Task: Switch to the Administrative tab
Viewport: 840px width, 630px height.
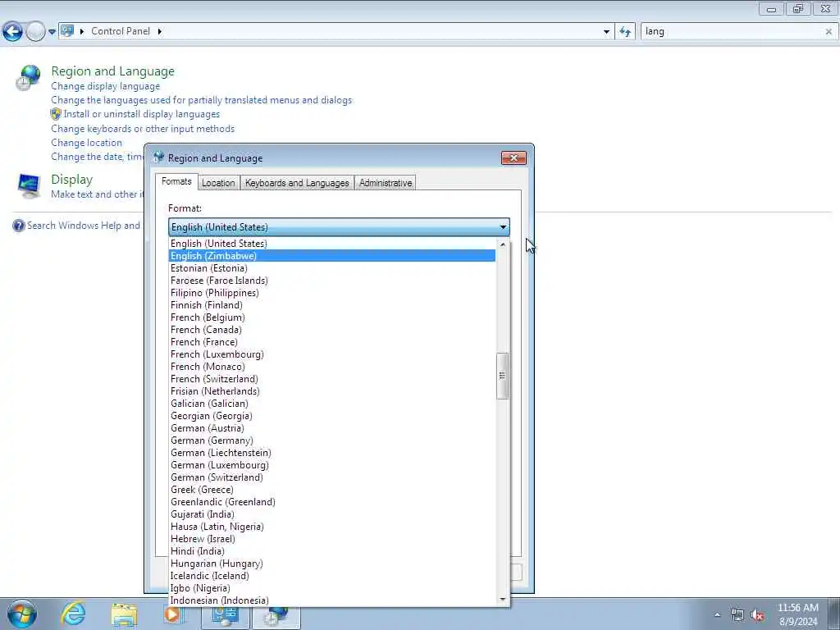Action: 386,183
